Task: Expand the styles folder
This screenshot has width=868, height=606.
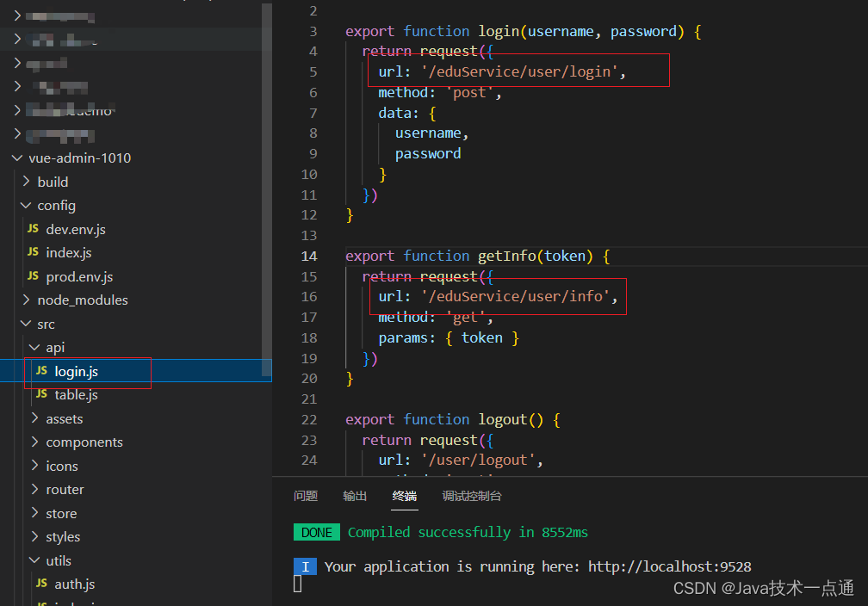Action: [x=34, y=536]
